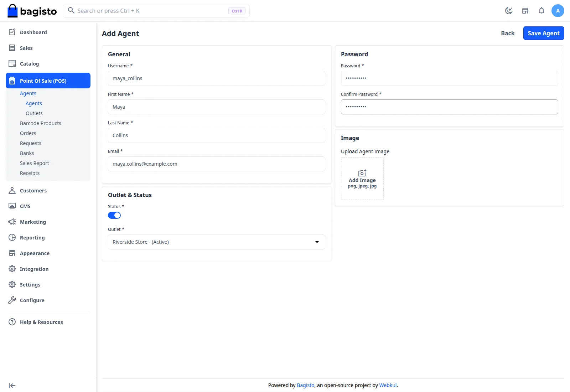Collapse the sidebar with arrow icon
Image resolution: width=570 pixels, height=392 pixels.
pos(12,386)
